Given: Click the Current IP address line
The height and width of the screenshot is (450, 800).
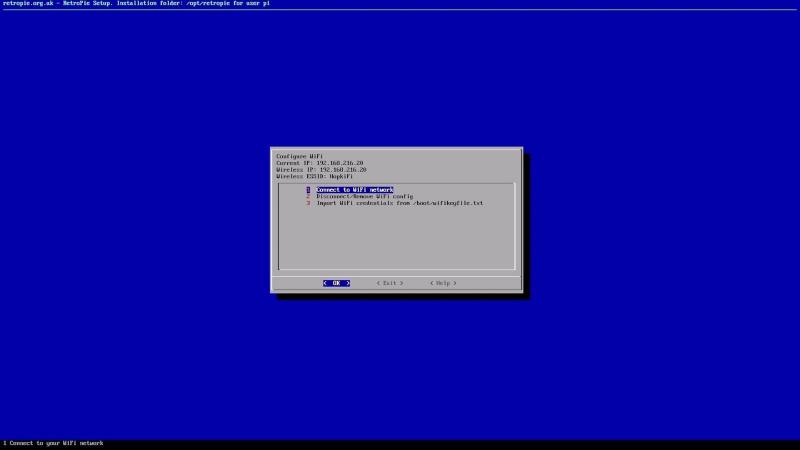Looking at the screenshot, I should [x=319, y=163].
